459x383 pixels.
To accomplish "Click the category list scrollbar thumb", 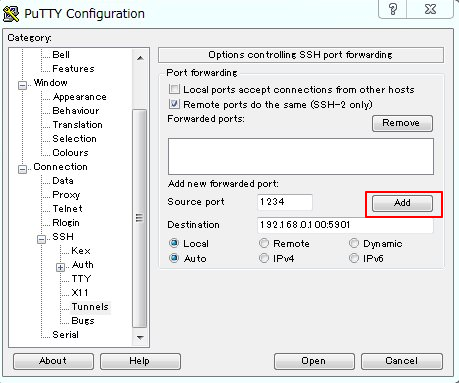I will pyautogui.click(x=140, y=218).
